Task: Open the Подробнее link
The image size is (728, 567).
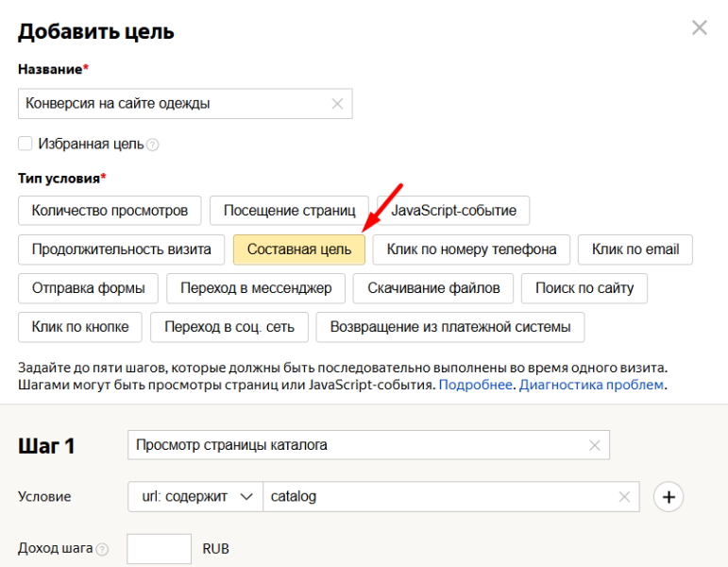Action: [476, 386]
